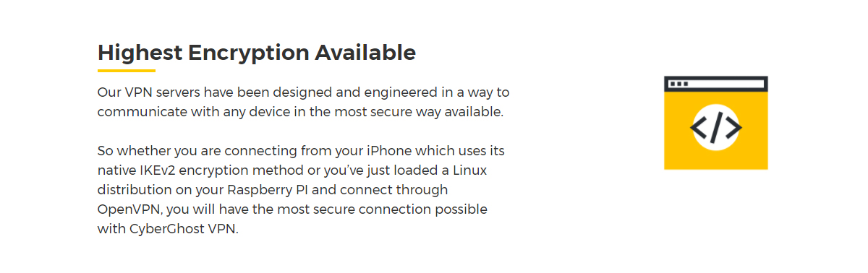Click the yellow underline beneath the heading
Screen dimensions: 868x273
click(127, 71)
